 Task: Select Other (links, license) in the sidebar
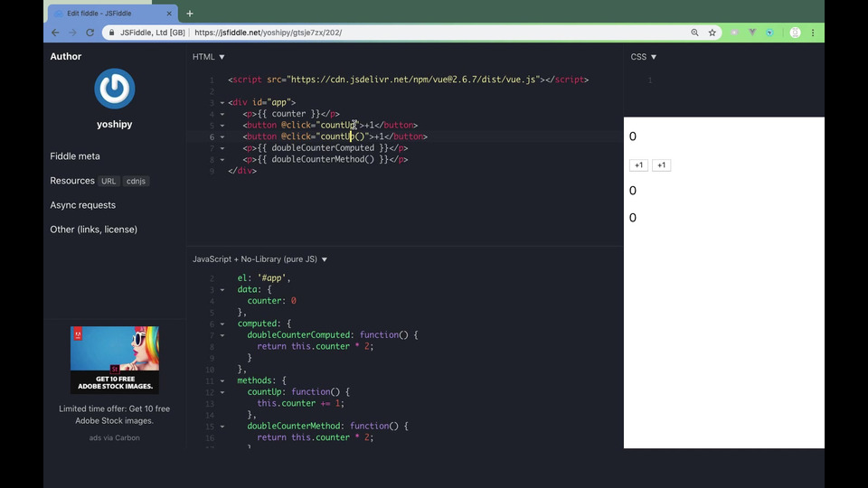94,230
